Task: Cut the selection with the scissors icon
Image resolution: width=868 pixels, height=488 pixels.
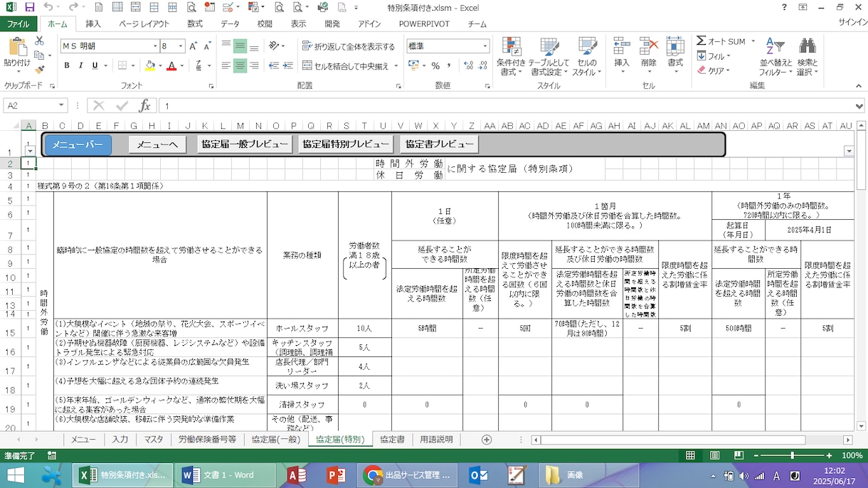Action: click(x=39, y=41)
